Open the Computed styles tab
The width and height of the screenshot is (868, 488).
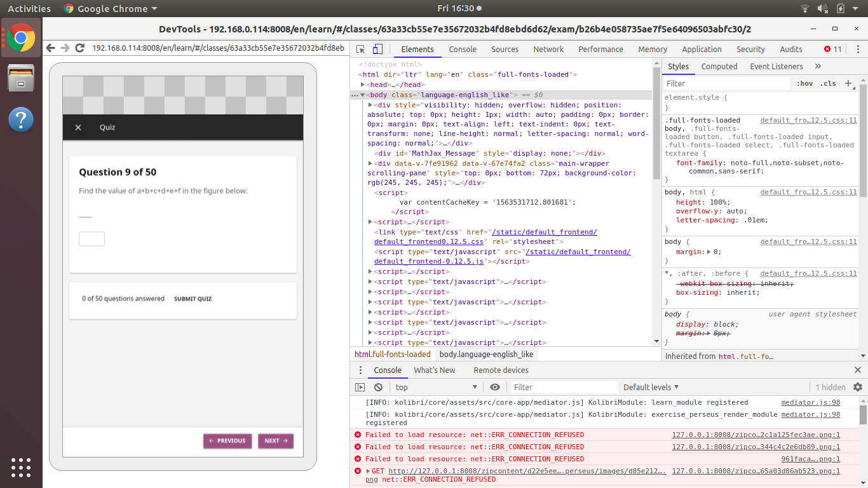719,66
